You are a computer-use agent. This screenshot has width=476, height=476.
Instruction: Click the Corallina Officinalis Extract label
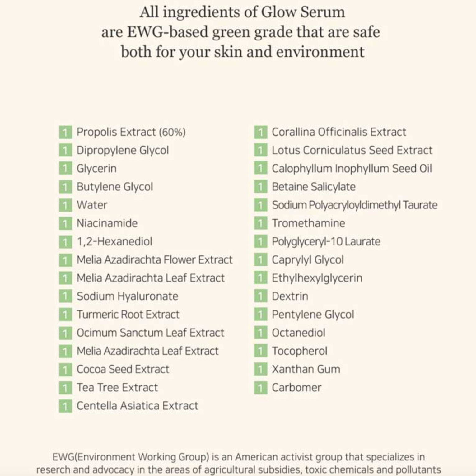(x=339, y=132)
